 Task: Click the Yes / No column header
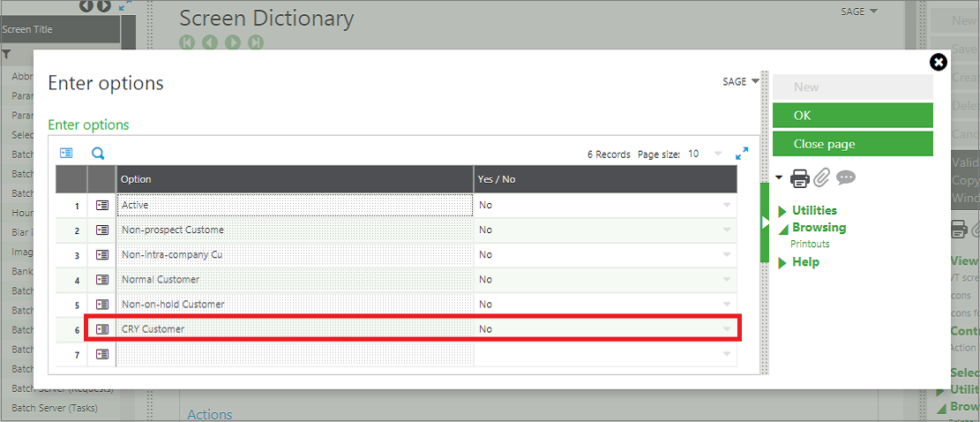coord(605,179)
